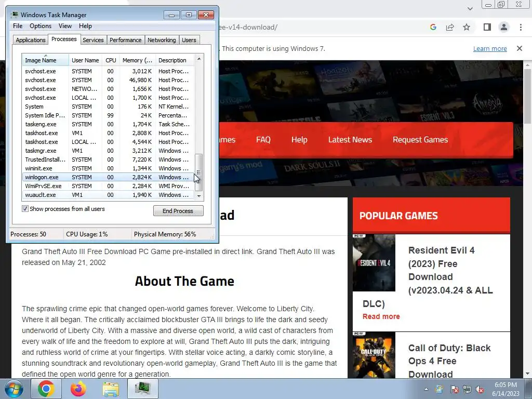Sort processes by Memory column

(x=137, y=60)
